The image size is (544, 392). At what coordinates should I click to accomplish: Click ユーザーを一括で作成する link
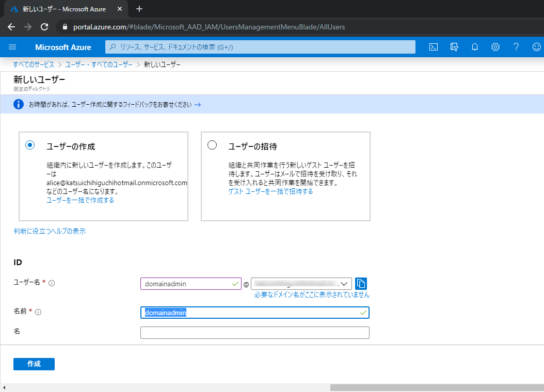80,200
